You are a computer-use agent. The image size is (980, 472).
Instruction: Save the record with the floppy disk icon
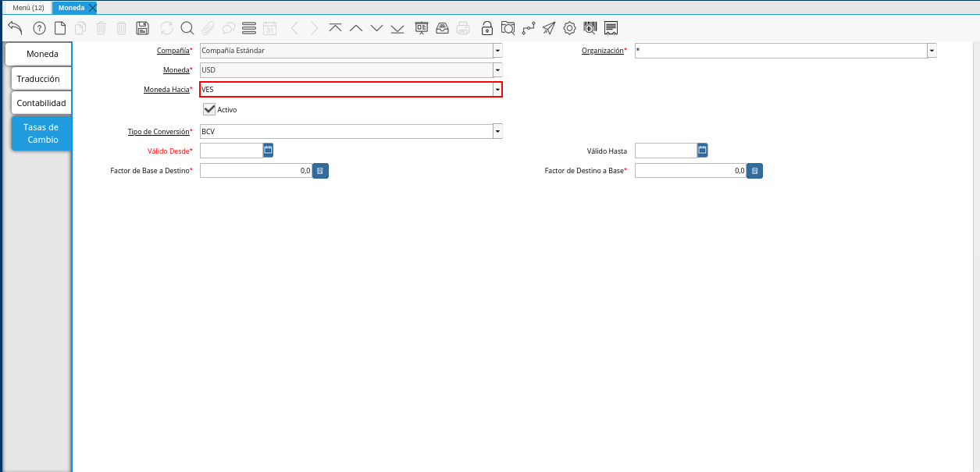[x=142, y=28]
